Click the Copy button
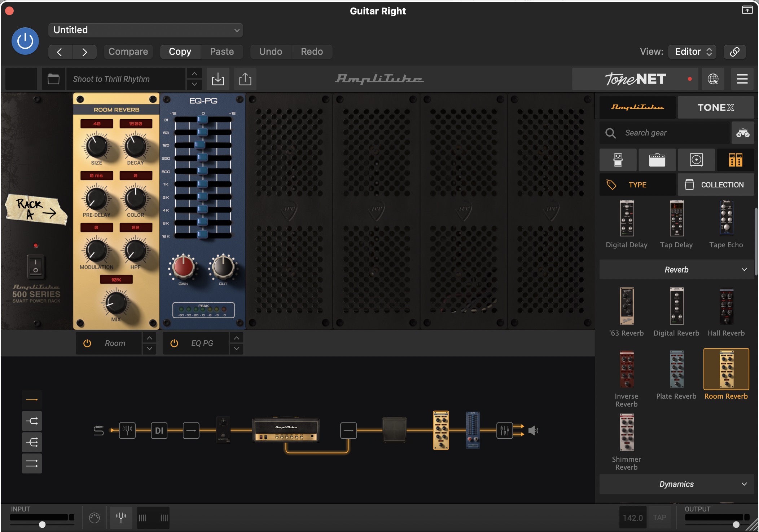Screen dimensions: 759x532 click(x=180, y=52)
